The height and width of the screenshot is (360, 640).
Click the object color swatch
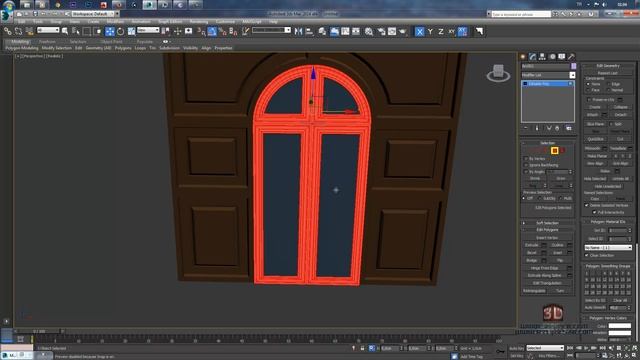(573, 66)
